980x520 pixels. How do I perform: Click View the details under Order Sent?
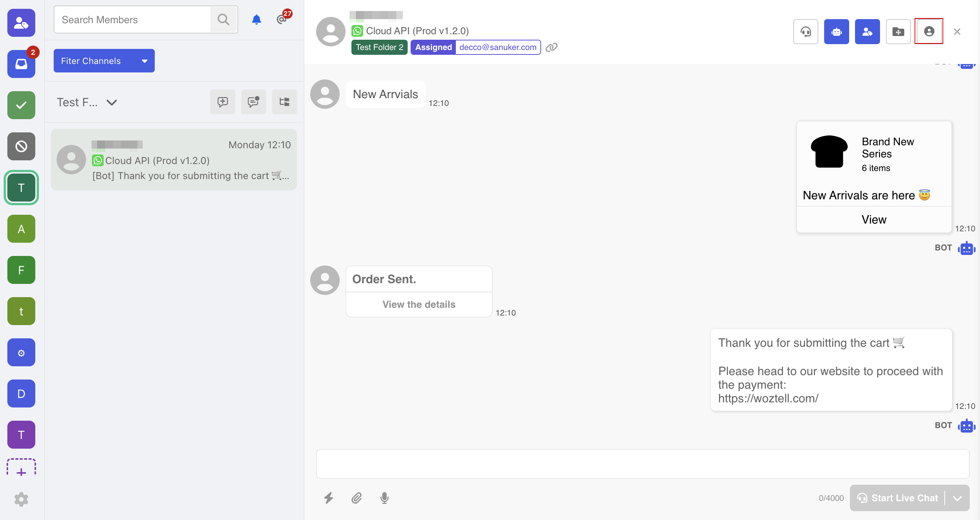coord(418,304)
